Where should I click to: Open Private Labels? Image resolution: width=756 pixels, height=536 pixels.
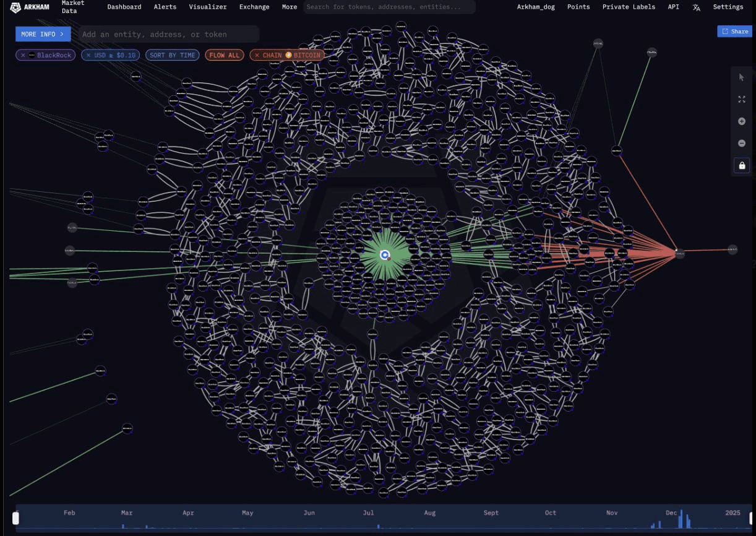629,7
